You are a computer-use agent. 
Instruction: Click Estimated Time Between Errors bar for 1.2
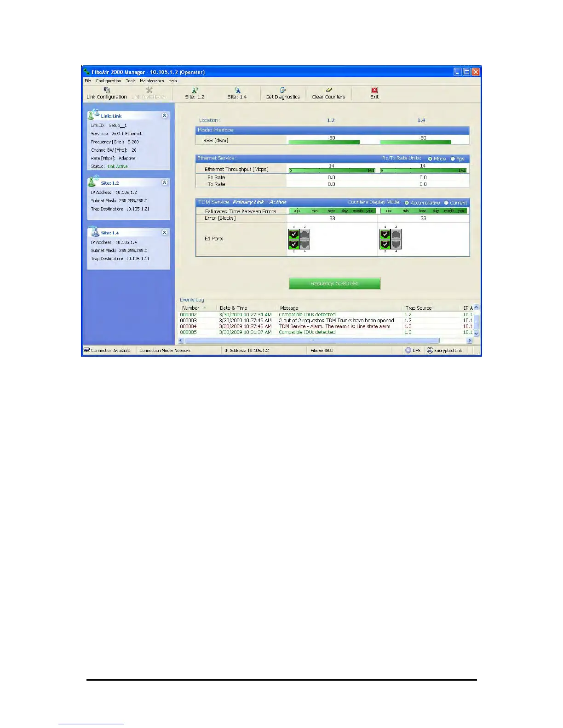(332, 211)
